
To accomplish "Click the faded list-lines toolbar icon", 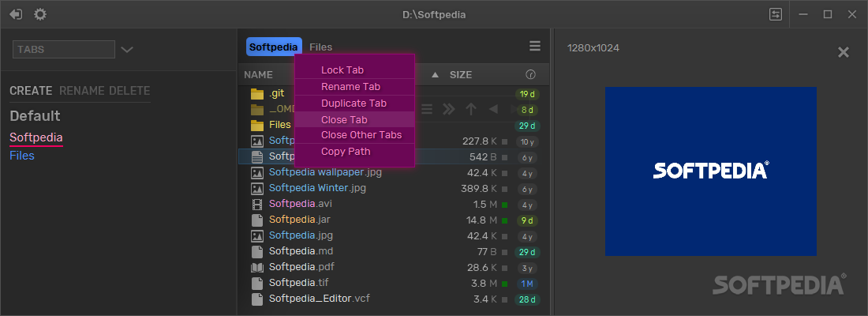I will (x=427, y=109).
